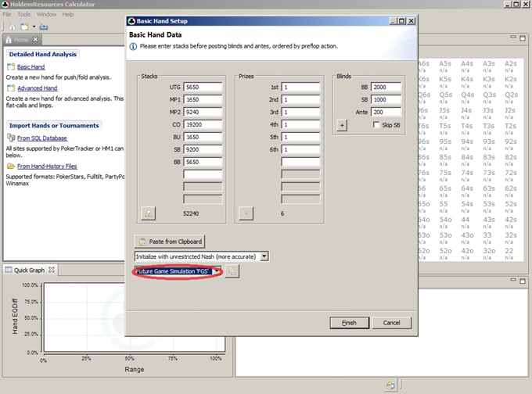Screen dimensions: 532x394
Task: Open the Nash initialization dropdown
Action: click(264, 256)
